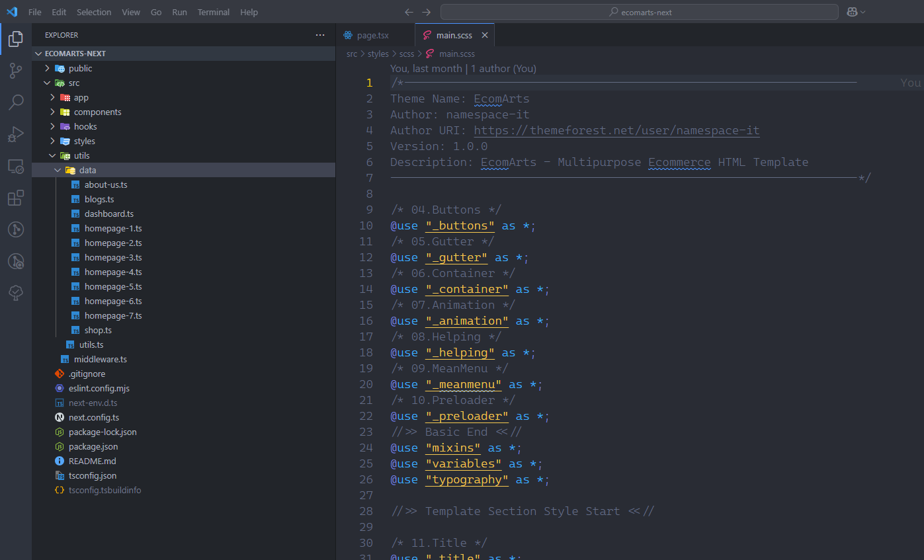Screen dimensions: 924x560
Task: Open the Terminal menu
Action: (213, 12)
